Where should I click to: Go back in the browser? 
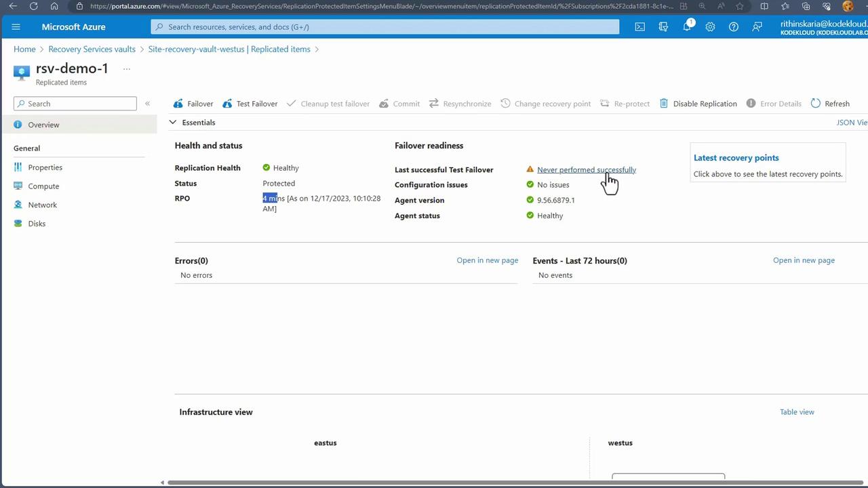coord(13,6)
